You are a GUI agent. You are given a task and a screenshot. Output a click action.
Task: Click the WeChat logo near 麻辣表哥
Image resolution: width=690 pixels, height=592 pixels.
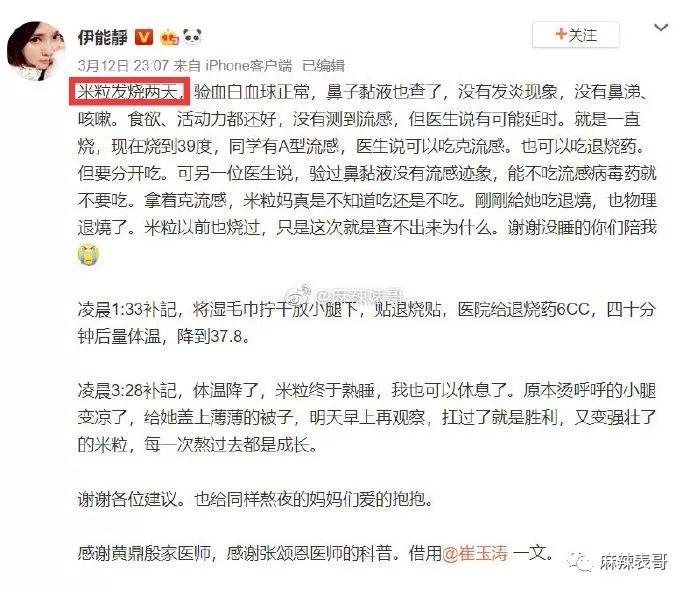(x=580, y=562)
